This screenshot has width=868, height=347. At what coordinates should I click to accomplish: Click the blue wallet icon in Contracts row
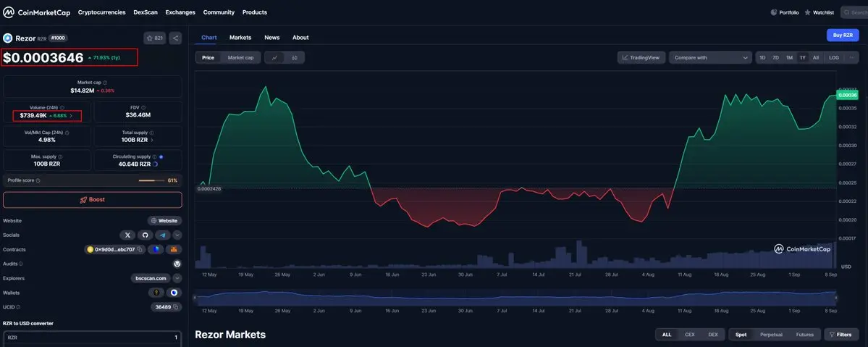pyautogui.click(x=156, y=249)
